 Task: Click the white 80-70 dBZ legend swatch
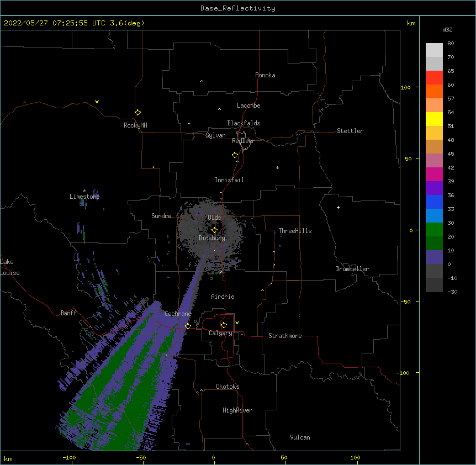pyautogui.click(x=434, y=50)
